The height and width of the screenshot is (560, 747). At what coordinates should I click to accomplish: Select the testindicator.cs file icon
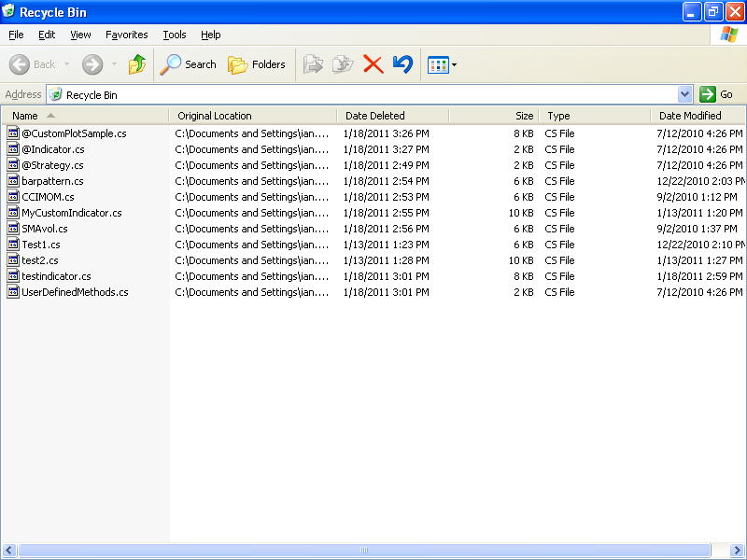[13, 276]
